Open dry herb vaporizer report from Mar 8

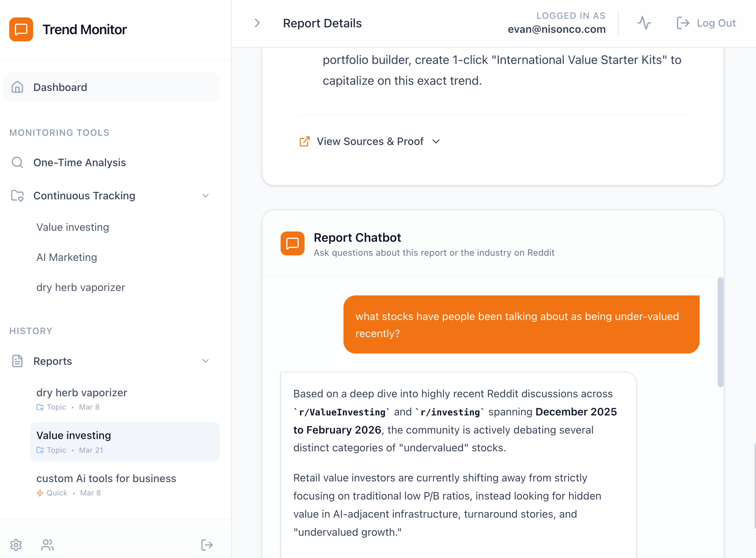[125, 399]
